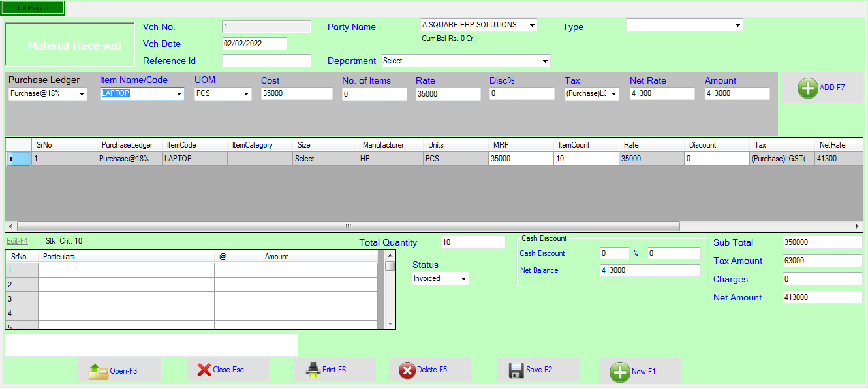
Task: Click the green plus ADD-F7 icon
Action: [808, 88]
